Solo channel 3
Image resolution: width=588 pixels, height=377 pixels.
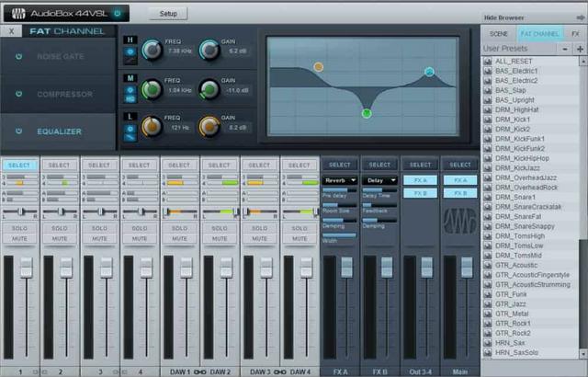(99, 227)
